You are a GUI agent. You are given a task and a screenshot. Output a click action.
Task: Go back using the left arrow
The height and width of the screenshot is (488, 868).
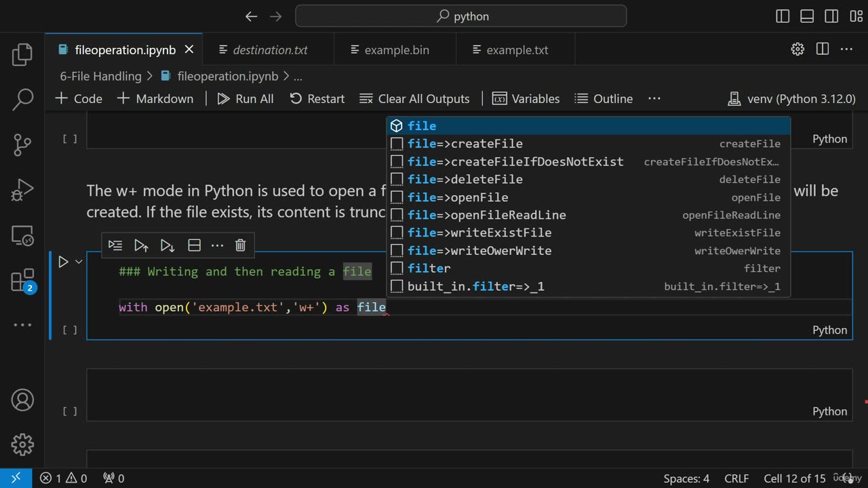click(x=252, y=16)
